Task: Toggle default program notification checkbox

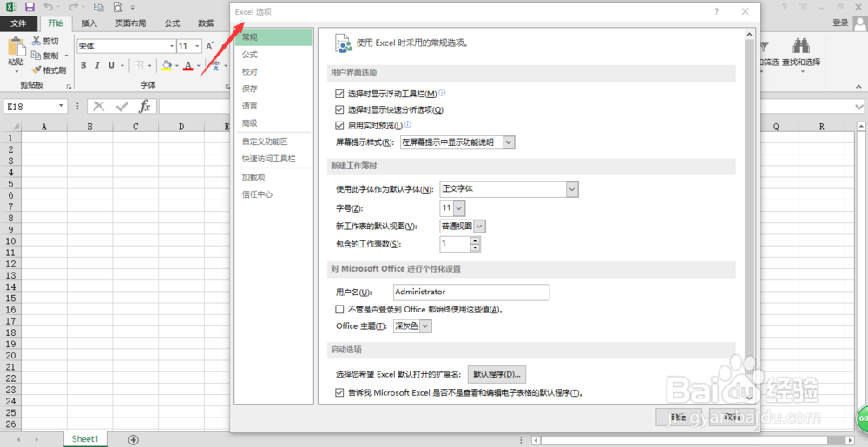Action: [340, 393]
